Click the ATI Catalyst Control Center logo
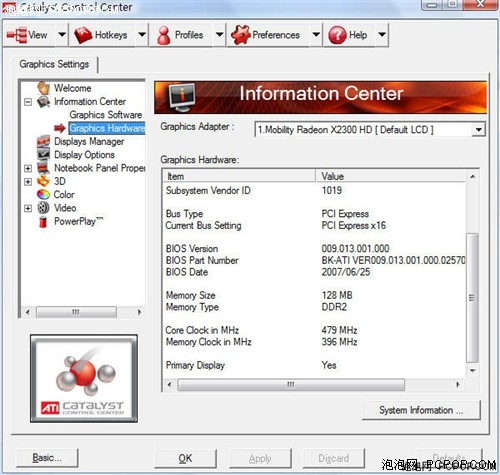Screen dimensions: 500x475 [x=84, y=378]
